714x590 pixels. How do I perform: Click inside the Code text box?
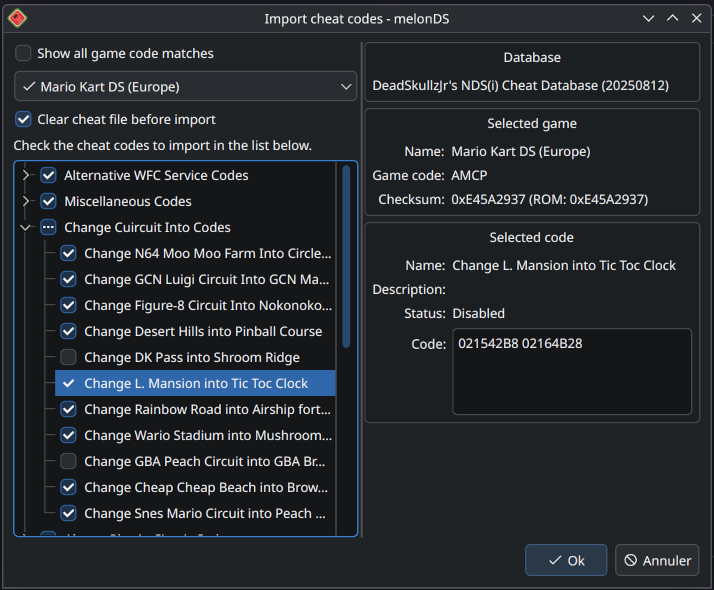point(571,371)
